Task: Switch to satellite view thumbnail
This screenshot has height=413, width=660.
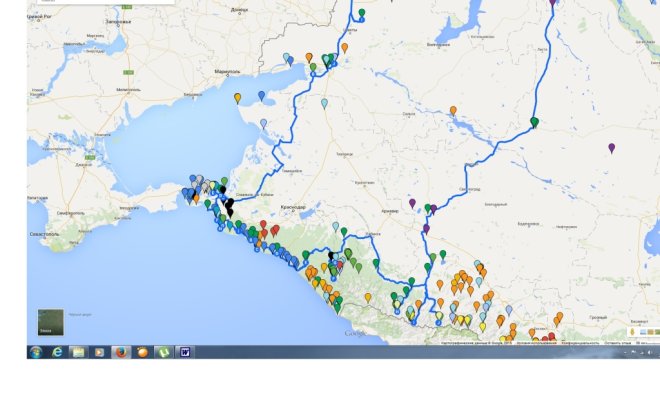Action: [x=51, y=322]
